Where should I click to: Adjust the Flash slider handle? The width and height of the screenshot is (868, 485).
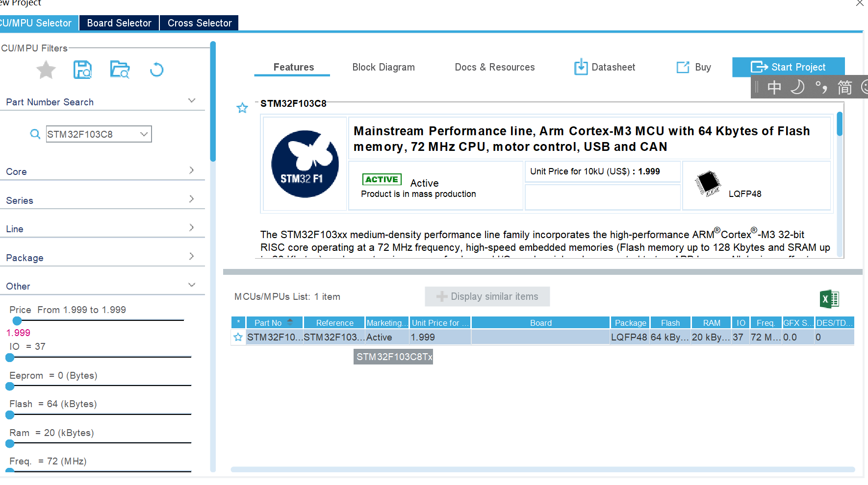10,415
